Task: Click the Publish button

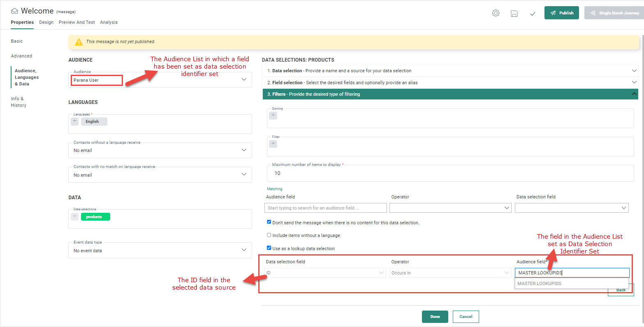Action: tap(561, 13)
